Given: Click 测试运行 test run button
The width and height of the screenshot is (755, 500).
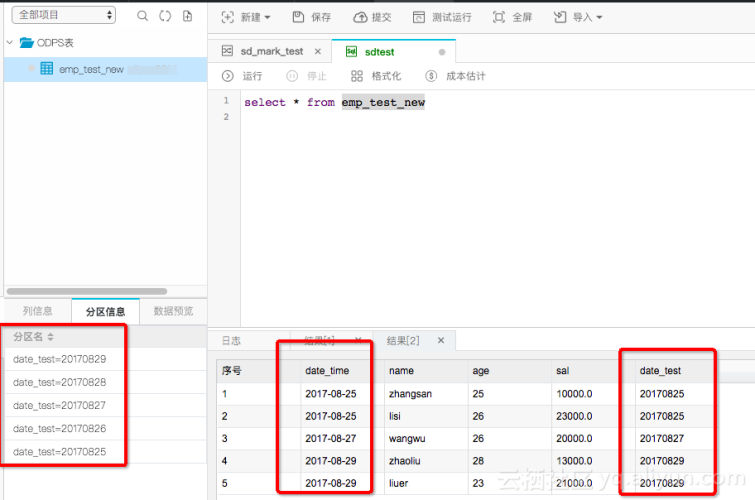Looking at the screenshot, I should [443, 17].
